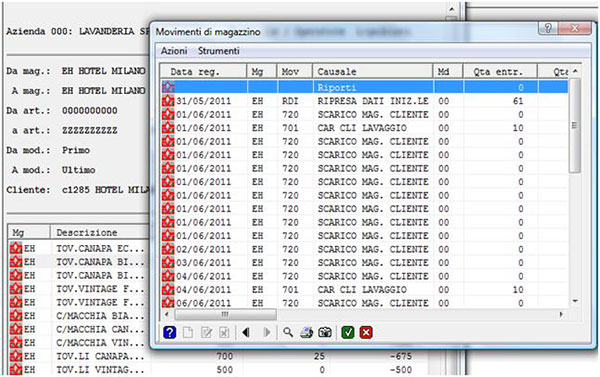This screenshot has width=600, height=377.
Task: Go to next record with the grey right arrow
Action: coord(267,332)
